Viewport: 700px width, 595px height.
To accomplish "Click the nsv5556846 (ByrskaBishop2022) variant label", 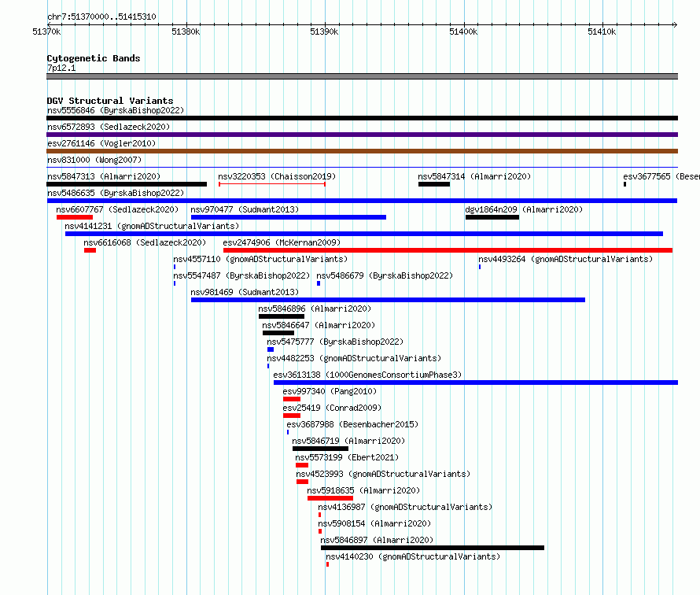I will pyautogui.click(x=116, y=110).
